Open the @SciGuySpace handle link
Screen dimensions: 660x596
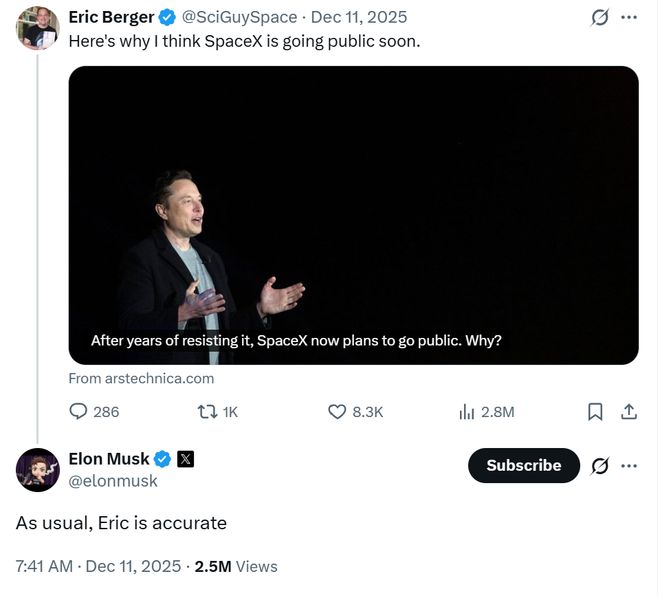[239, 17]
